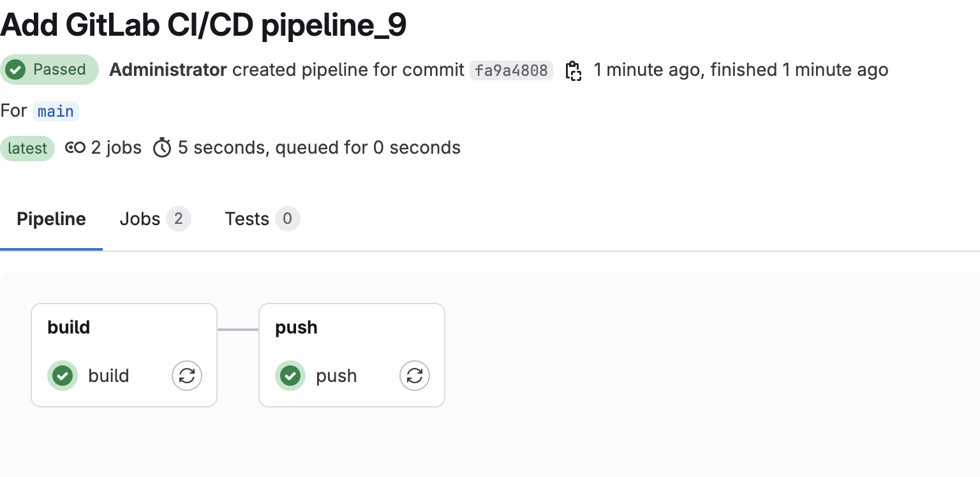Click the build job's green status icon
Image resolution: width=980 pixels, height=477 pixels.
pyautogui.click(x=63, y=376)
